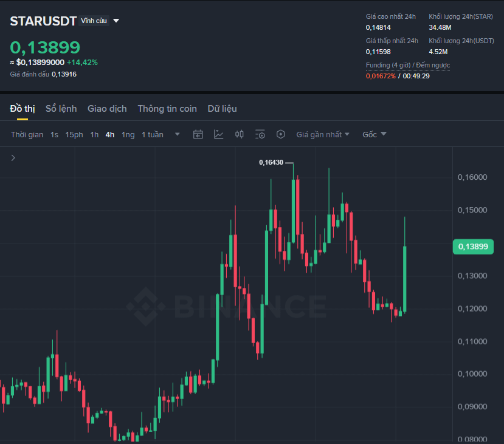Screen dimensions: 504x444
Task: Click the Funding (4 giờ) / Đếm ngược link
Action: 407,65
